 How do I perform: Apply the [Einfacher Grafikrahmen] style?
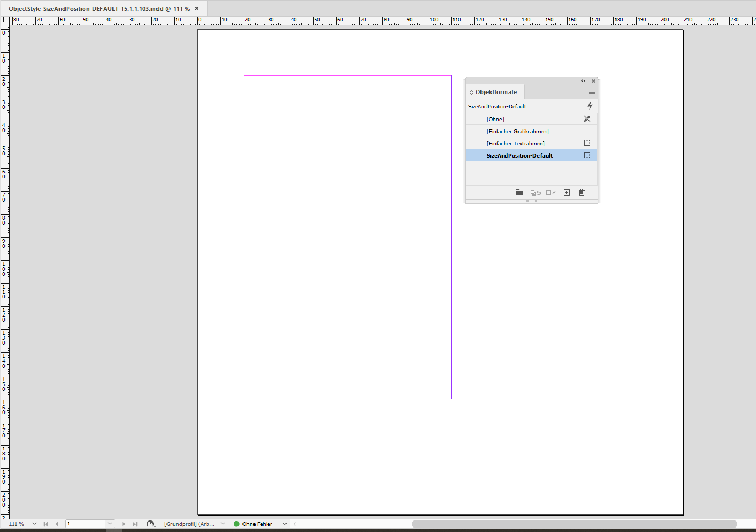(517, 131)
